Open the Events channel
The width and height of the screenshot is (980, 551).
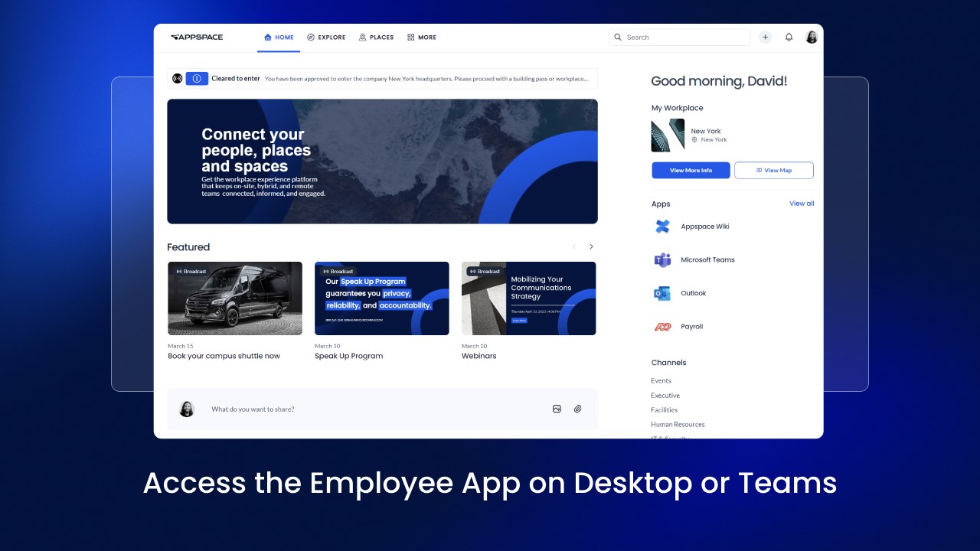(661, 380)
